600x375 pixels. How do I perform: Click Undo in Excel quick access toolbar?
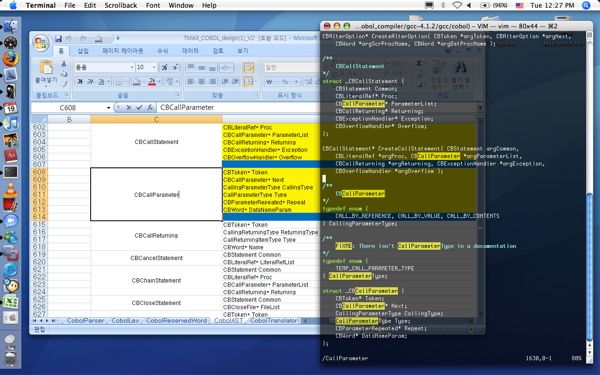tap(69, 39)
